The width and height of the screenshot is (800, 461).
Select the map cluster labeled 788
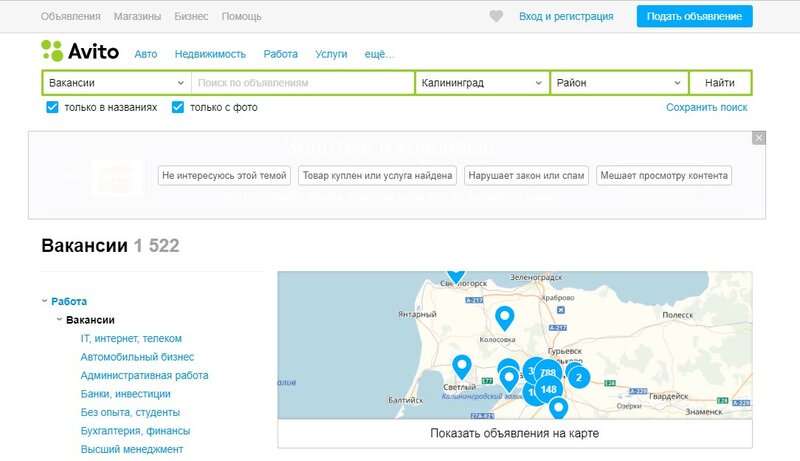pos(548,372)
